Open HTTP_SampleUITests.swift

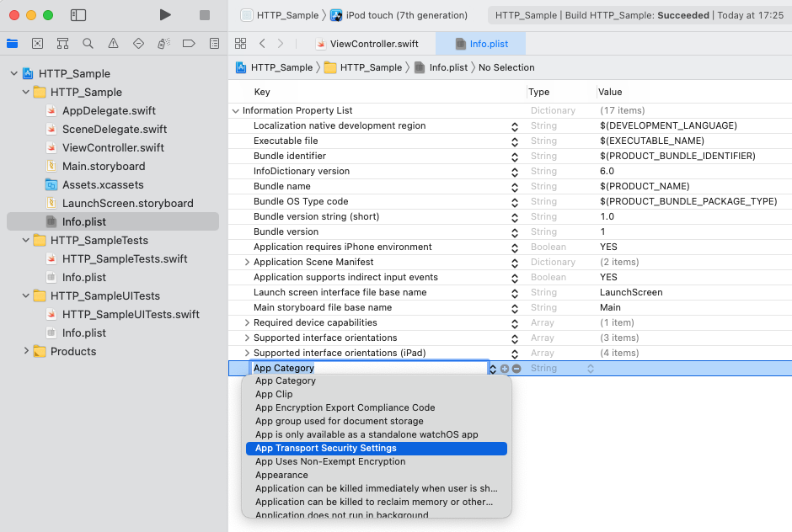point(131,315)
